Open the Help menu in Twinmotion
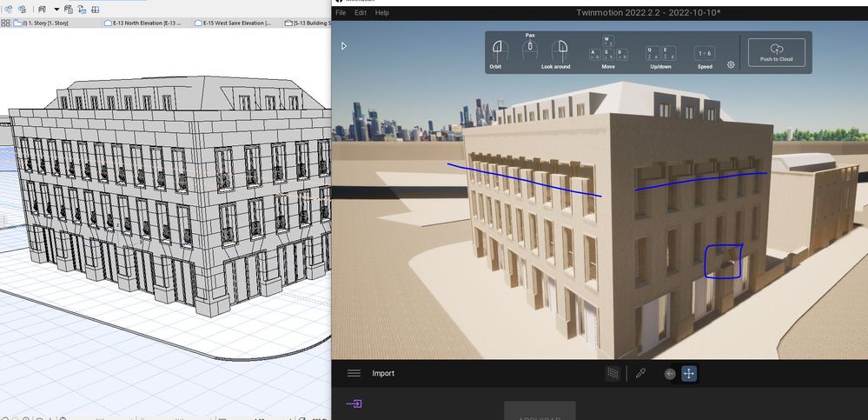Image resolution: width=868 pixels, height=420 pixels. 382,13
